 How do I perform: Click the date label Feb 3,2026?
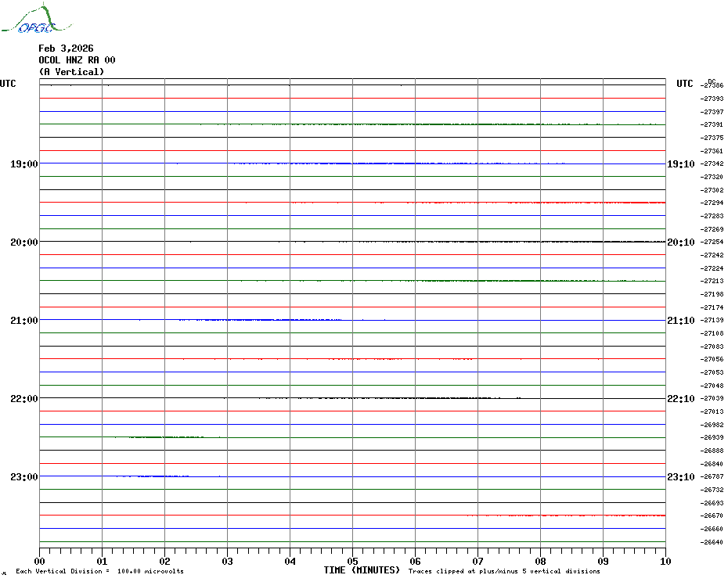66,48
